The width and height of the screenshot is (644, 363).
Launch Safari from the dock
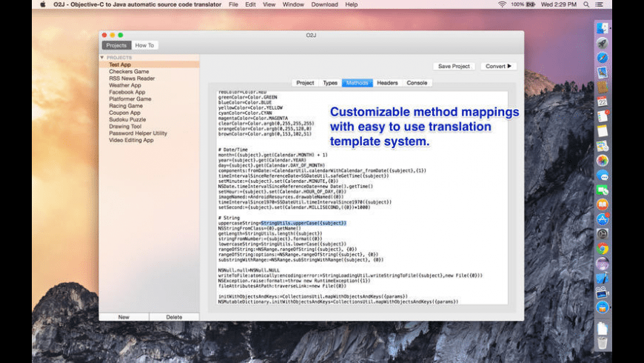pyautogui.click(x=603, y=57)
